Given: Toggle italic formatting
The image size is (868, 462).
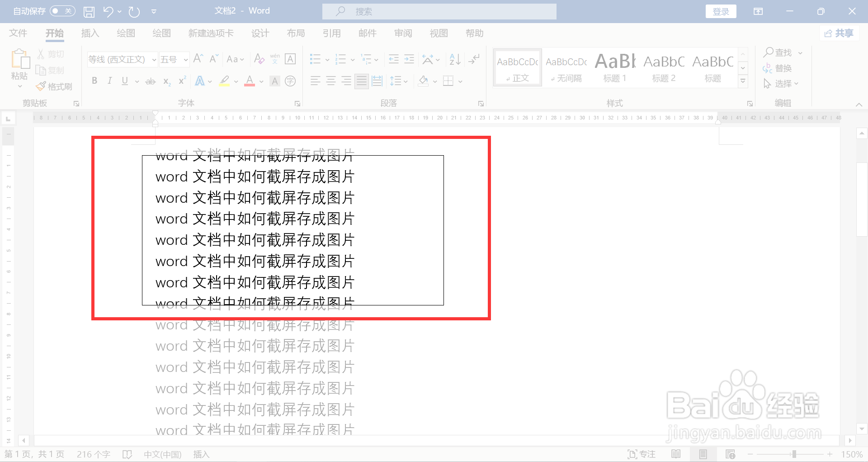Looking at the screenshot, I should pos(109,81).
